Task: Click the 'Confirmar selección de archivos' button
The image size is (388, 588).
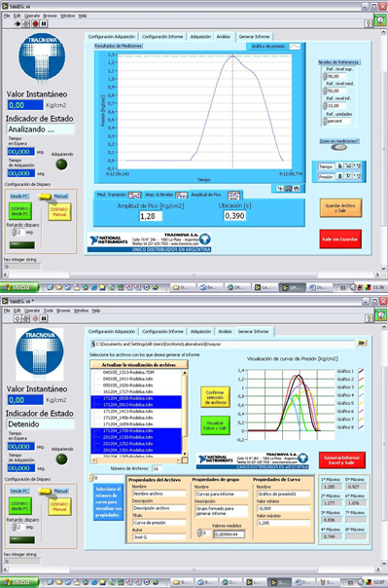Action: coord(215,397)
